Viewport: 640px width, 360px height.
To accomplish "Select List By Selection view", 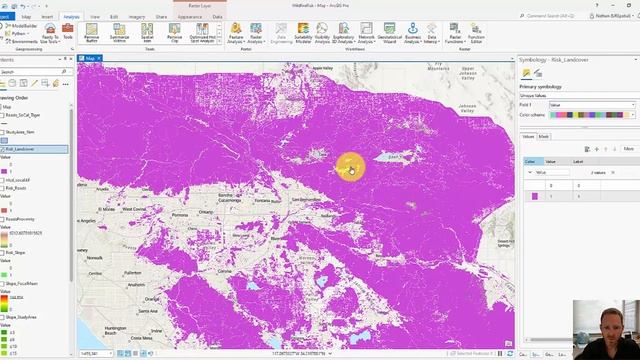I will (x=23, y=84).
